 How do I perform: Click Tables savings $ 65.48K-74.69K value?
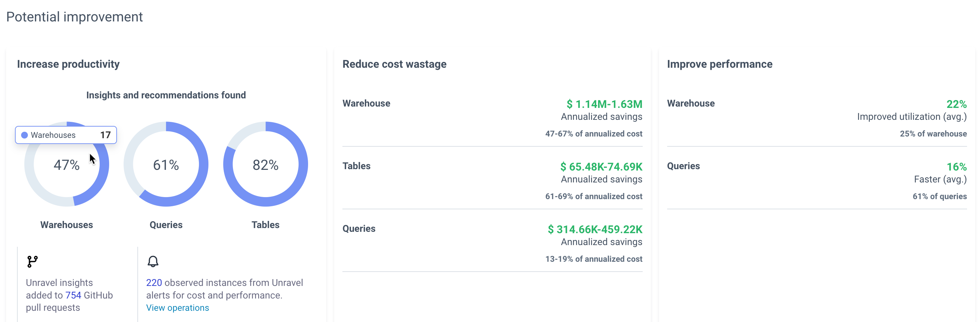(x=601, y=167)
